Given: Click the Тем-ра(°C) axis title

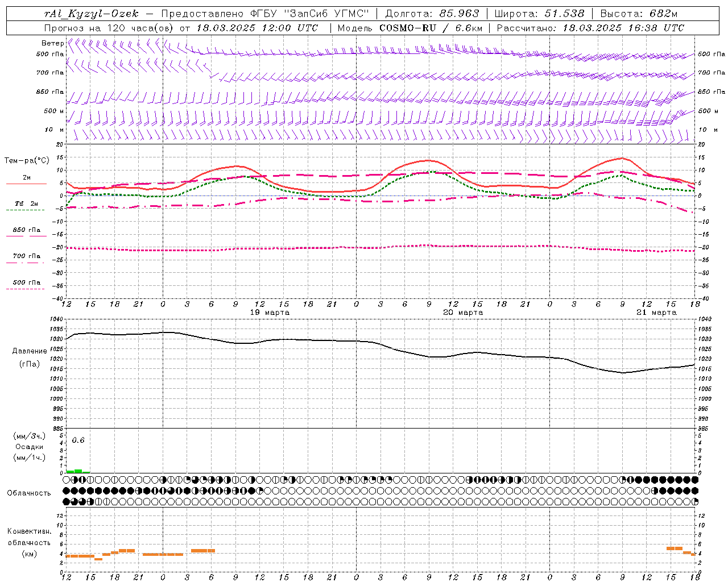Looking at the screenshot, I should coord(27,161).
